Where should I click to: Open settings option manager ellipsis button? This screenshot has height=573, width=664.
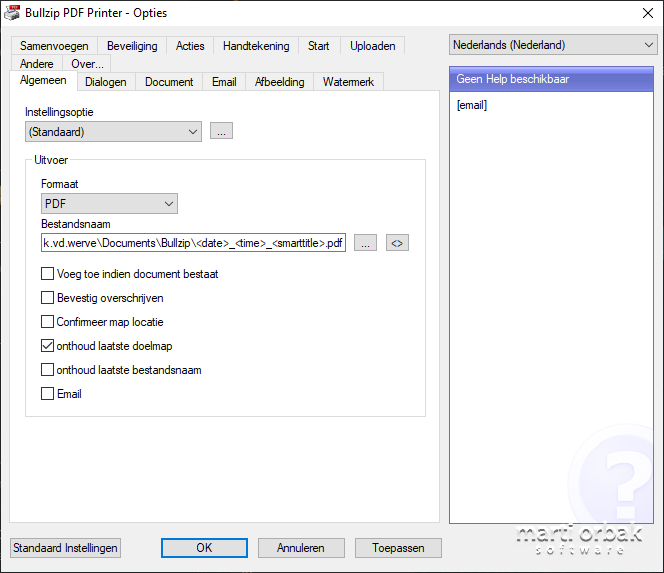coord(221,131)
